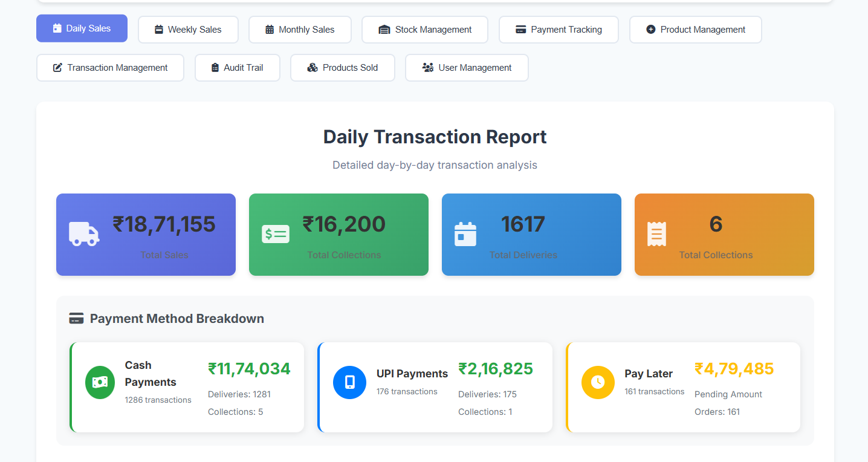Click the ₹2,16,825 UPI amount
This screenshot has width=868, height=462.
coord(496,369)
